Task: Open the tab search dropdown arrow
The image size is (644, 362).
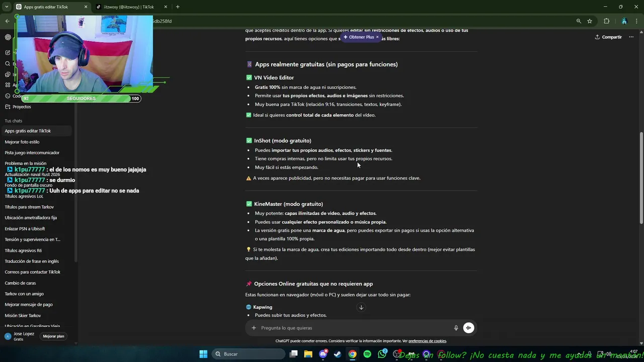Action: coord(6,7)
